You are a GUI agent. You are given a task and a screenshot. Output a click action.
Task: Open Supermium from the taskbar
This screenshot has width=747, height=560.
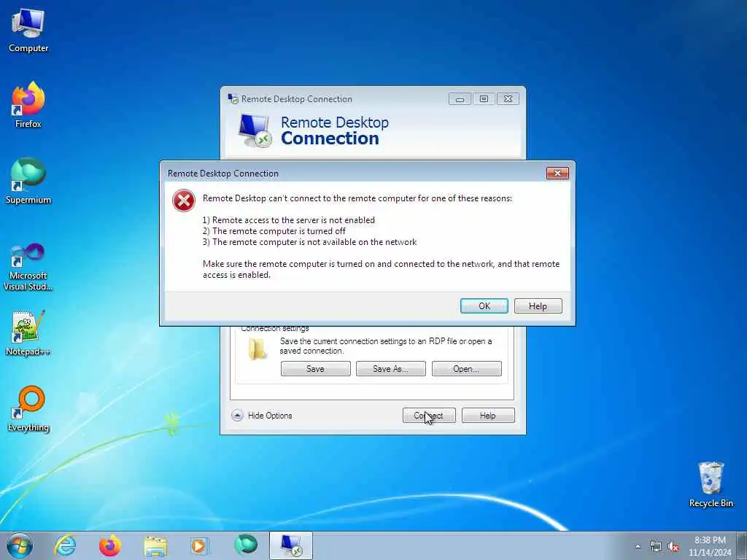[x=246, y=545]
